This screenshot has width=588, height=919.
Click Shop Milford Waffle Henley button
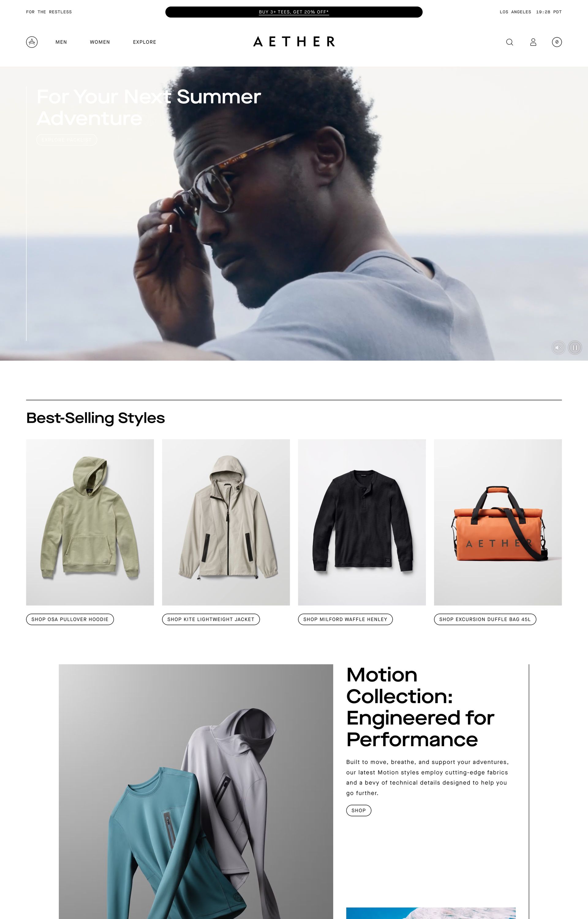(x=345, y=619)
